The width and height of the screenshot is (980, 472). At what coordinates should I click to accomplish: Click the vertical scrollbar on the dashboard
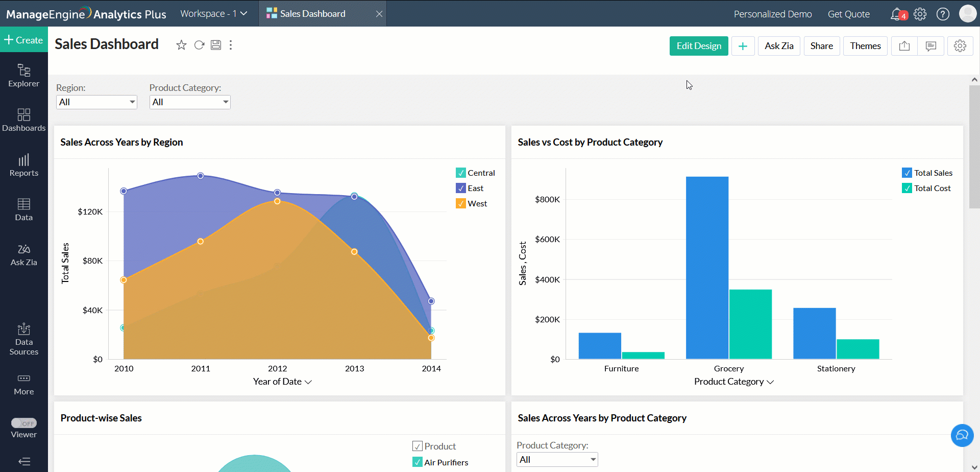coord(974,147)
